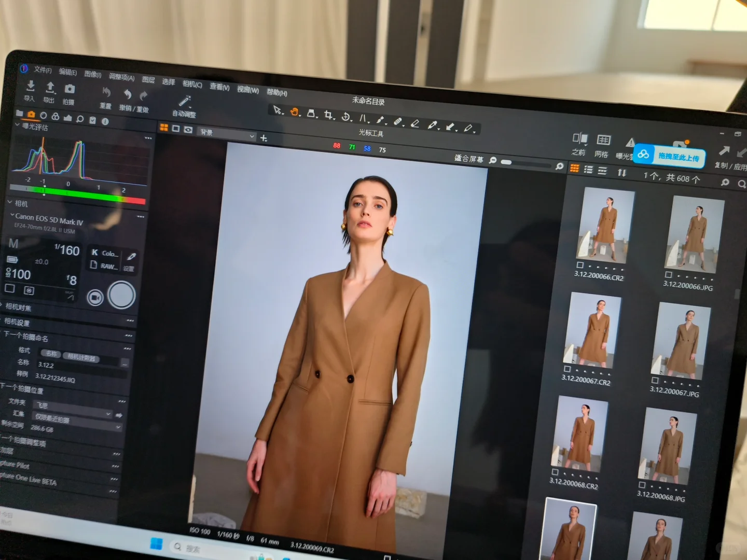The width and height of the screenshot is (747, 560).
Task: Collapse the Canon EOS 5D Mark IV section
Action: pyautogui.click(x=12, y=215)
